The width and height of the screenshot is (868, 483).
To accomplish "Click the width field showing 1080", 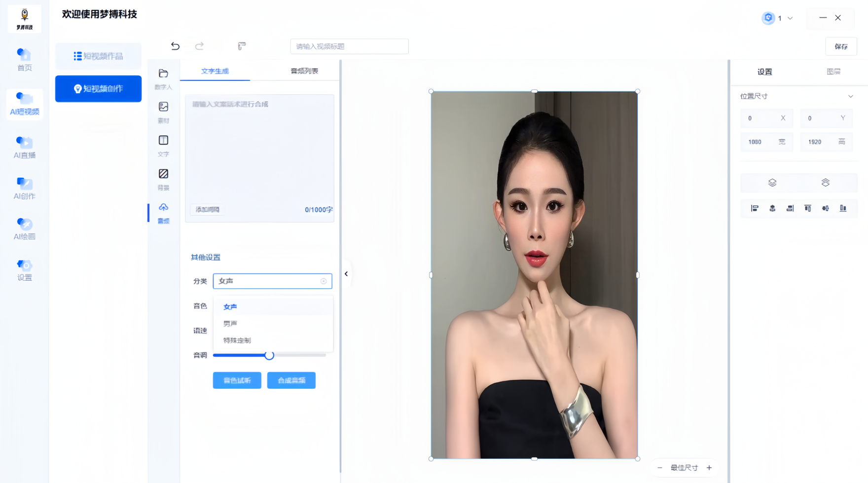I will 766,142.
